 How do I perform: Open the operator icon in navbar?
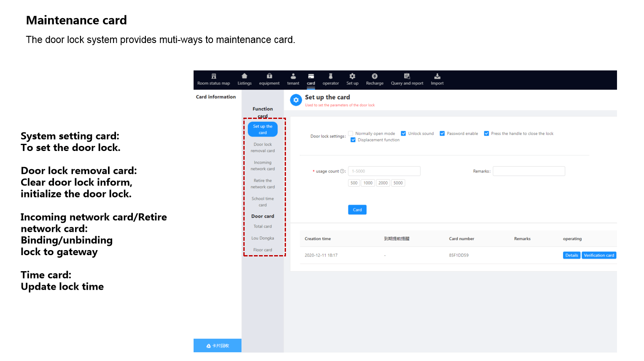click(331, 76)
